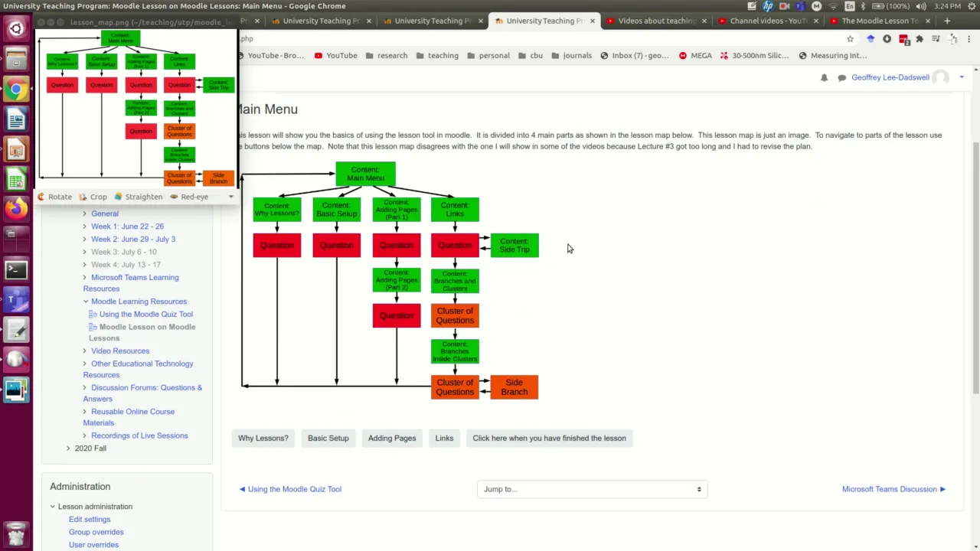
Task: Choose the Straighten tool in image viewer
Action: point(138,197)
